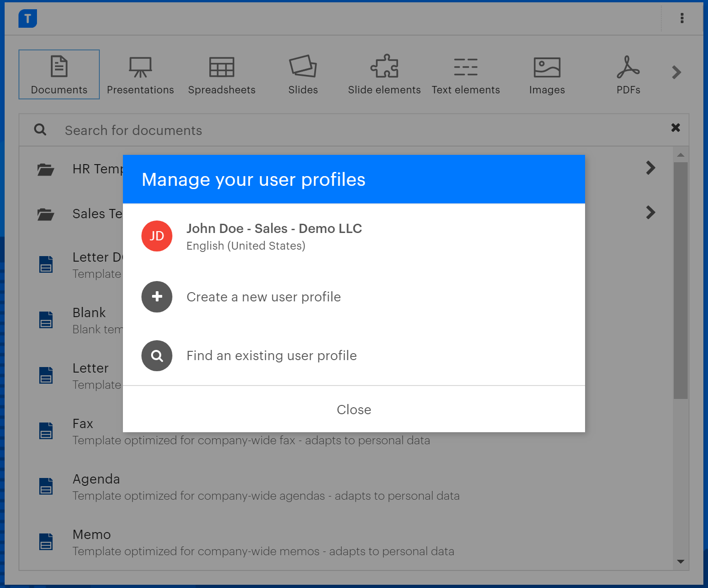The height and width of the screenshot is (588, 708).
Task: Open the three-dot options menu
Action: point(682,18)
